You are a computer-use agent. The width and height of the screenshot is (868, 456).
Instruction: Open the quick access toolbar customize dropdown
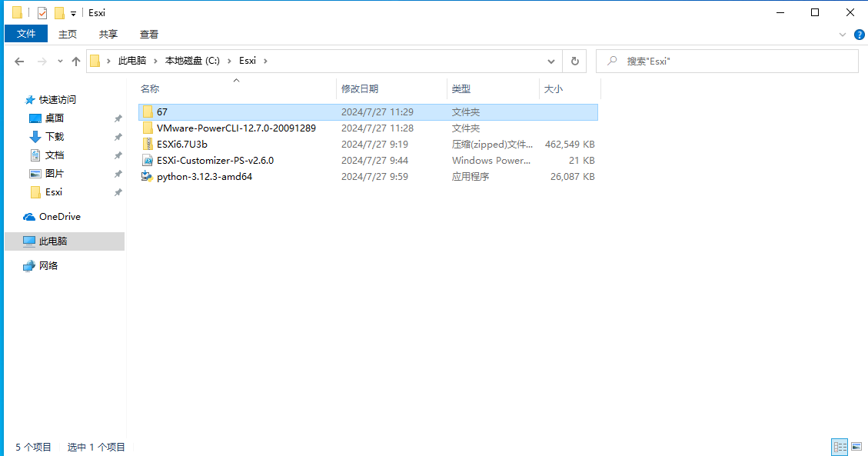coord(73,13)
